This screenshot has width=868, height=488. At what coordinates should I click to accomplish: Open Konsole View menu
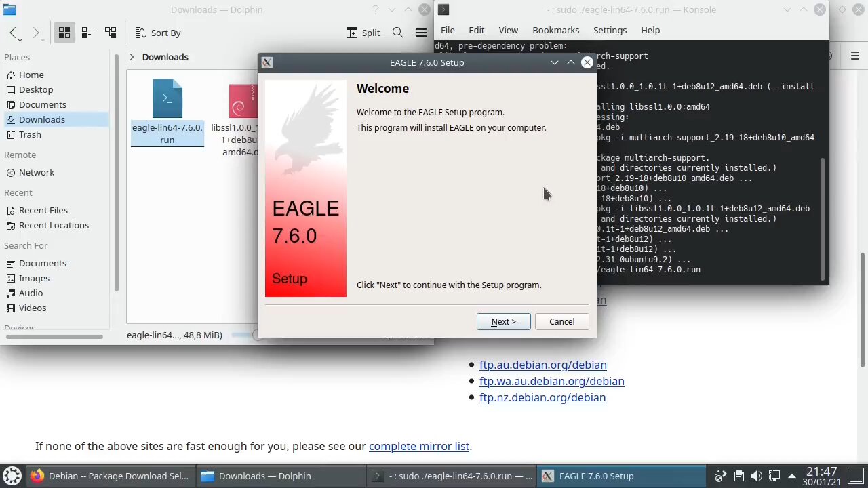point(508,30)
